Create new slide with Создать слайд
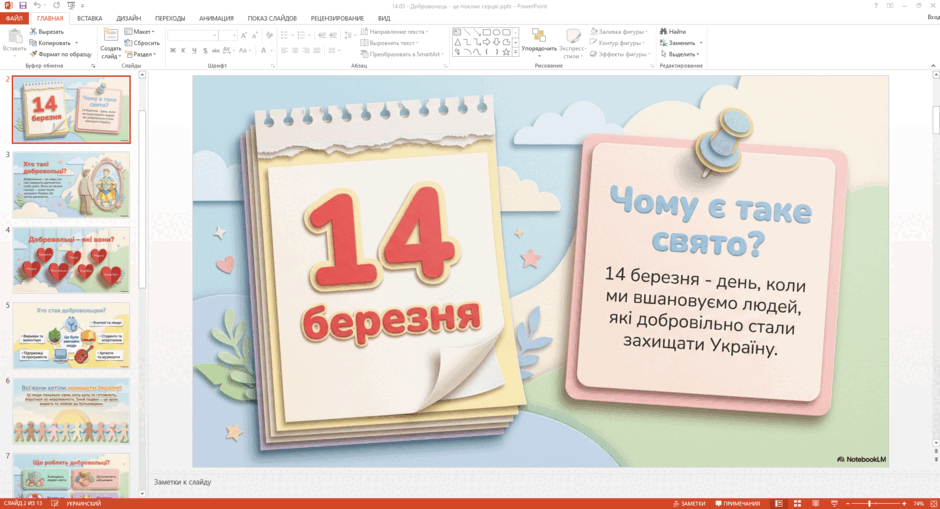Image resolution: width=940 pixels, height=509 pixels. point(110,43)
